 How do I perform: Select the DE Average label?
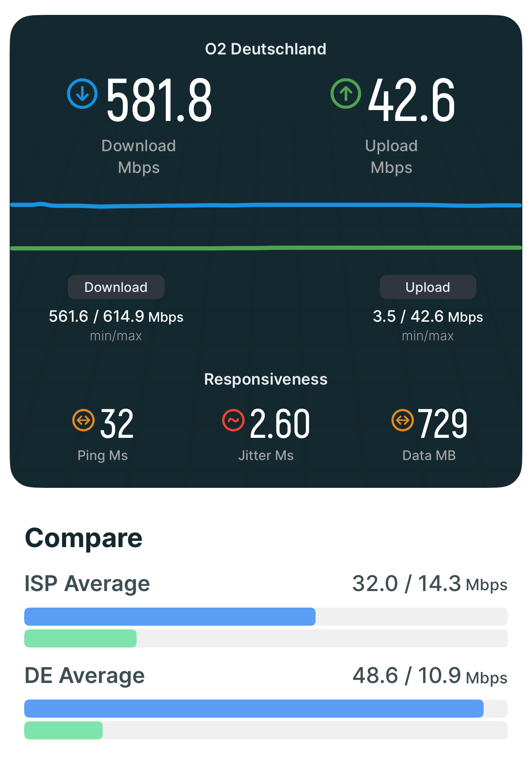85,675
